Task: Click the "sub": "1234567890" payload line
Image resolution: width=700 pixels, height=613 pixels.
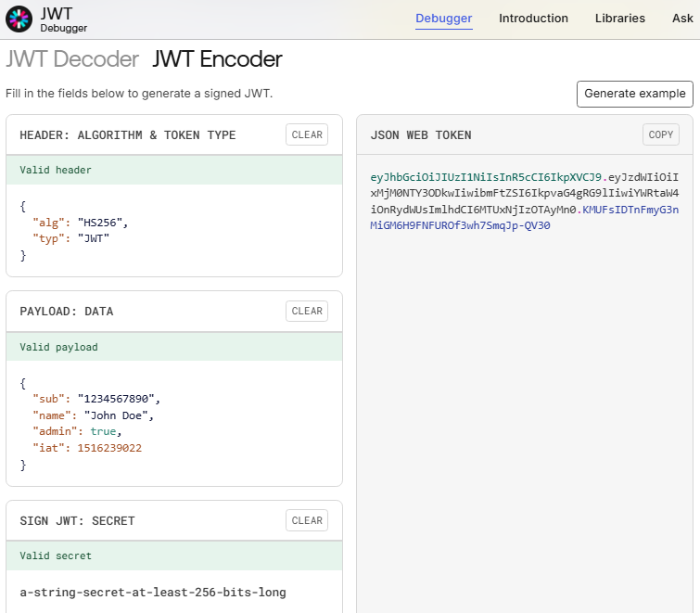Action: (x=96, y=399)
